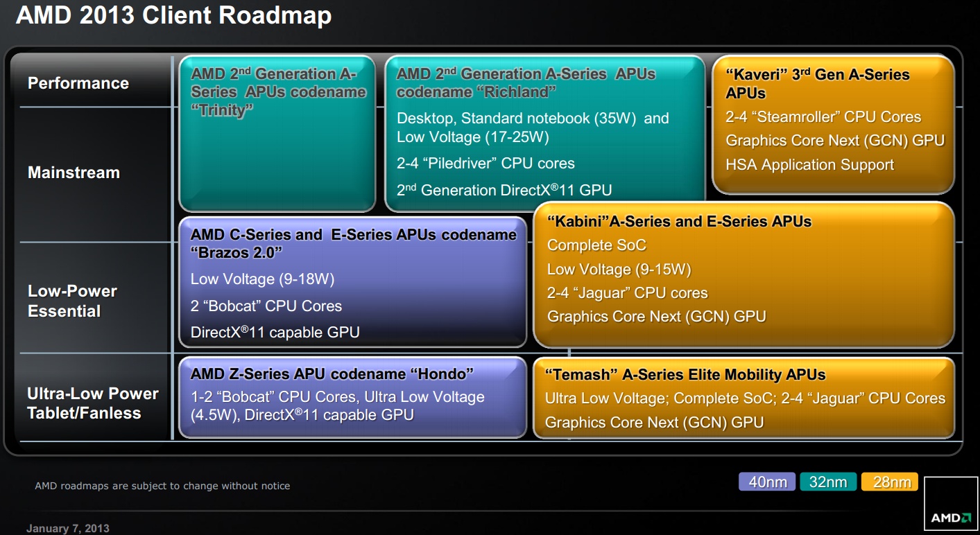
Task: Click the January 7, 2013 date text
Action: tap(68, 529)
